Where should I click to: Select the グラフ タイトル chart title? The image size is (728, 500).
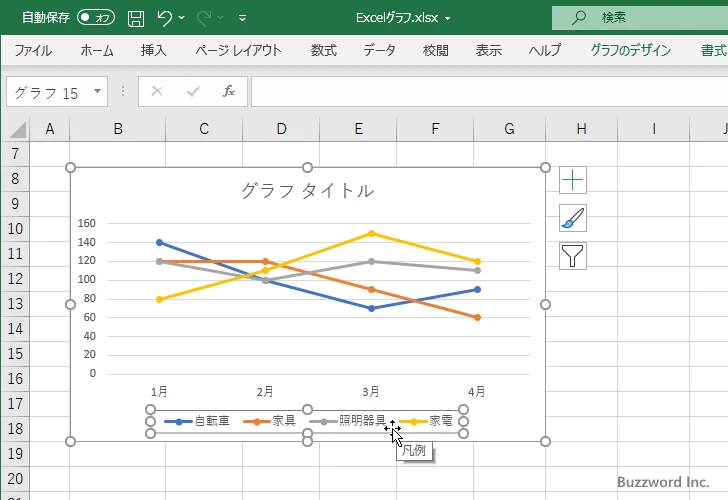(307, 190)
